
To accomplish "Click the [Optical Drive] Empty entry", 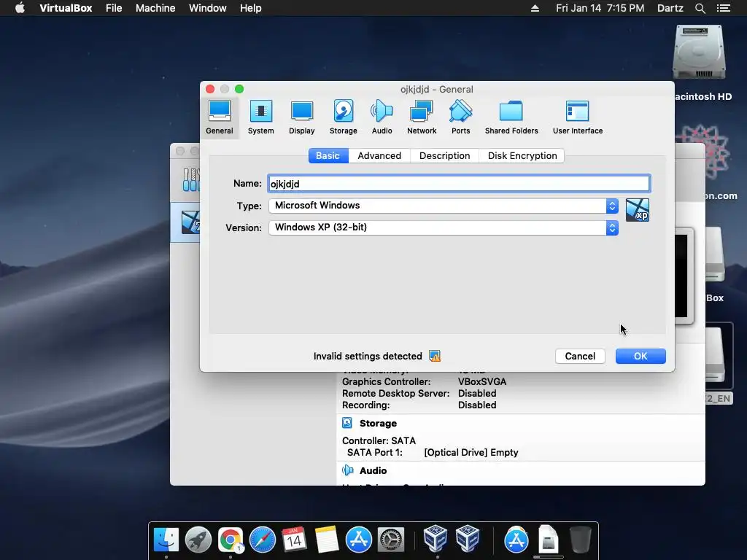I will pos(471,452).
